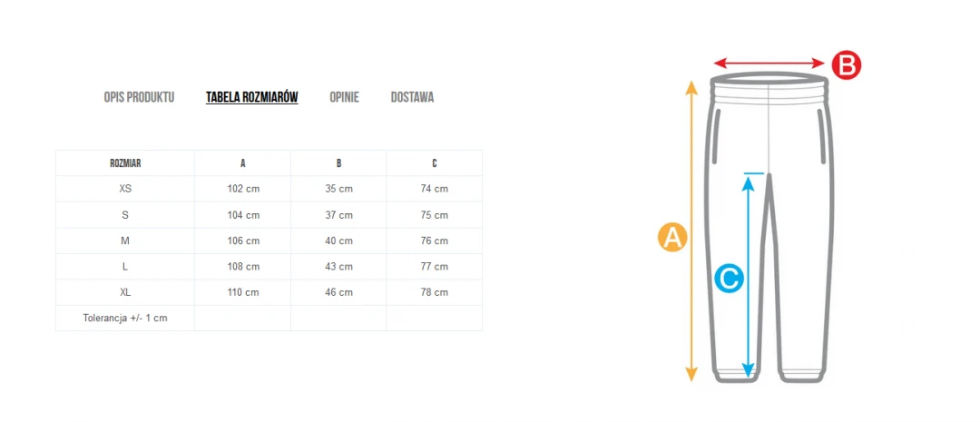Image resolution: width=980 pixels, height=422 pixels.
Task: Select the Tabela Rozmiarów tab
Action: [251, 97]
